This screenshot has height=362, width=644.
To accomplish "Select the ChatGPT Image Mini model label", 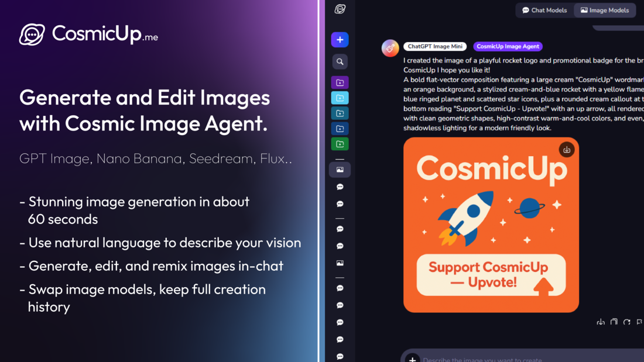I will pyautogui.click(x=435, y=46).
